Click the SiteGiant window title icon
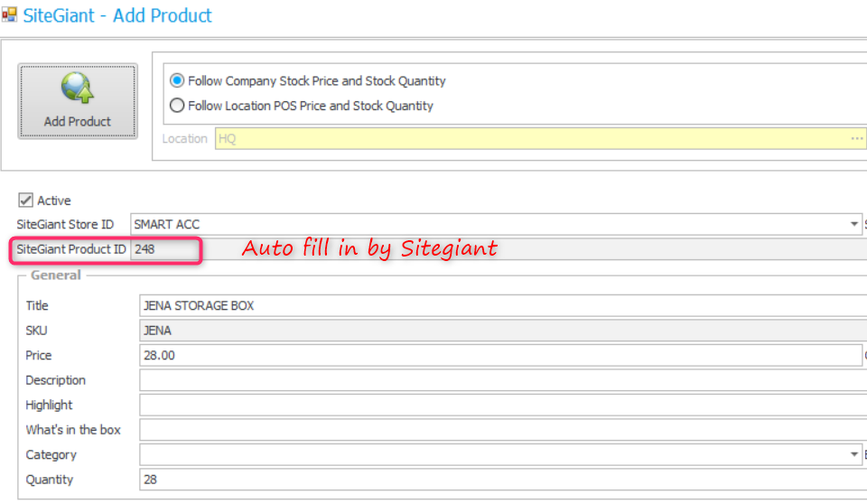 click(x=9, y=14)
